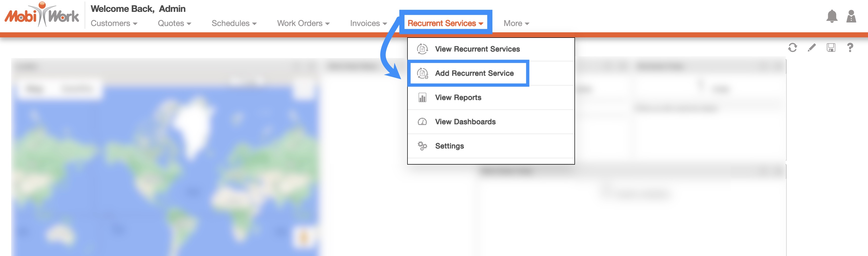868x256 pixels.
Task: Click the pencil edit icon
Action: click(812, 47)
